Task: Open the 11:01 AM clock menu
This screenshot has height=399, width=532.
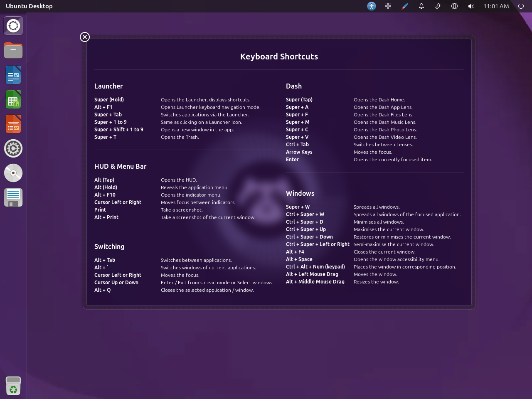Action: pyautogui.click(x=496, y=6)
